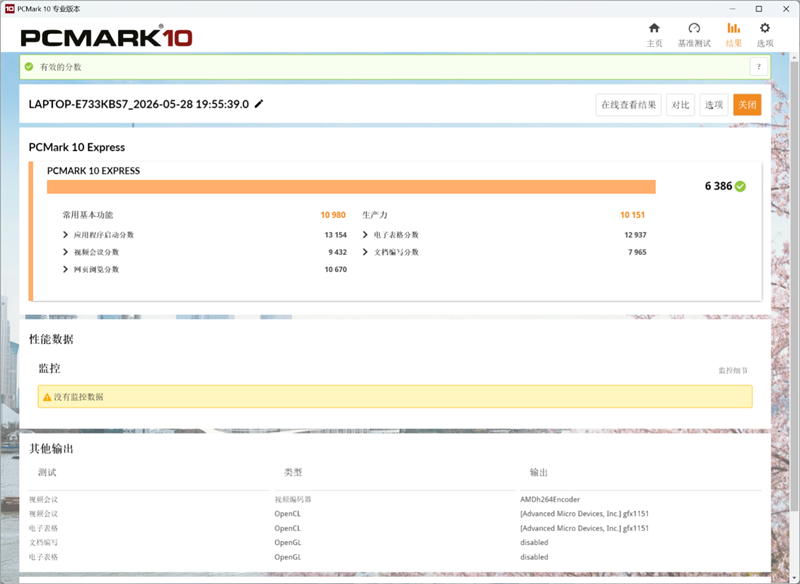Click the warning icon in monitoring notice
Screen dimensions: 800x584
pos(47,397)
